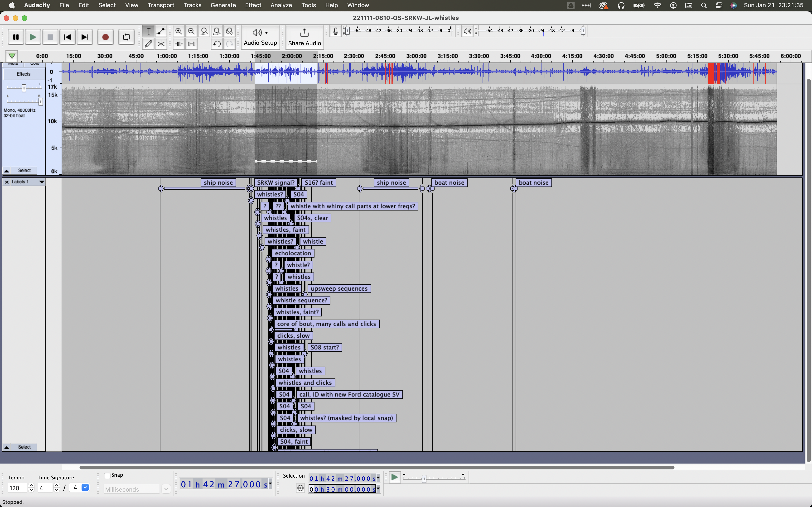
Task: Toggle the Loop playback button
Action: (x=126, y=37)
